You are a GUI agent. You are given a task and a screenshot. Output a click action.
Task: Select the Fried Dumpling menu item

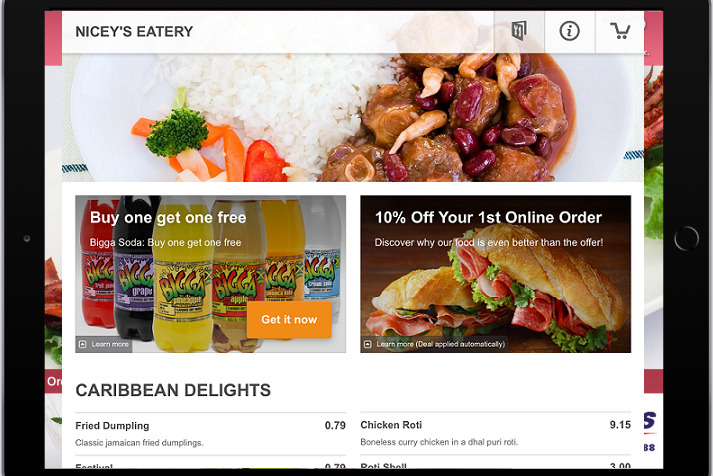211,434
